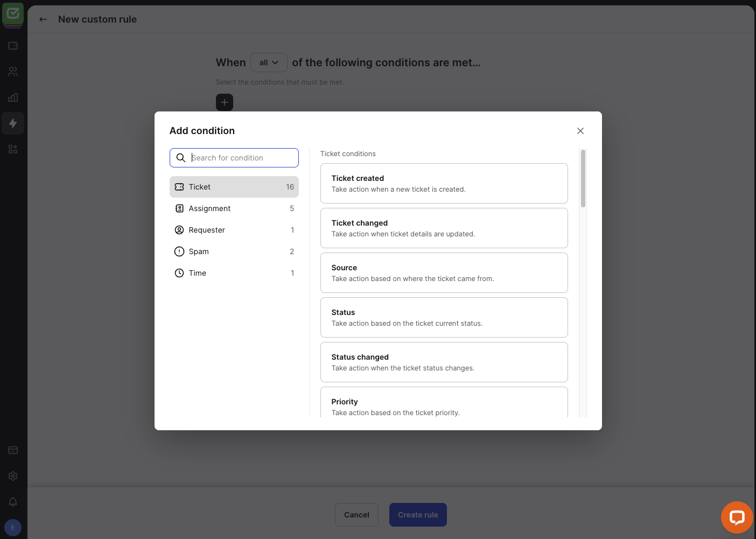Viewport: 756px width, 539px height.
Task: Click the Cancel button
Action: (x=356, y=515)
